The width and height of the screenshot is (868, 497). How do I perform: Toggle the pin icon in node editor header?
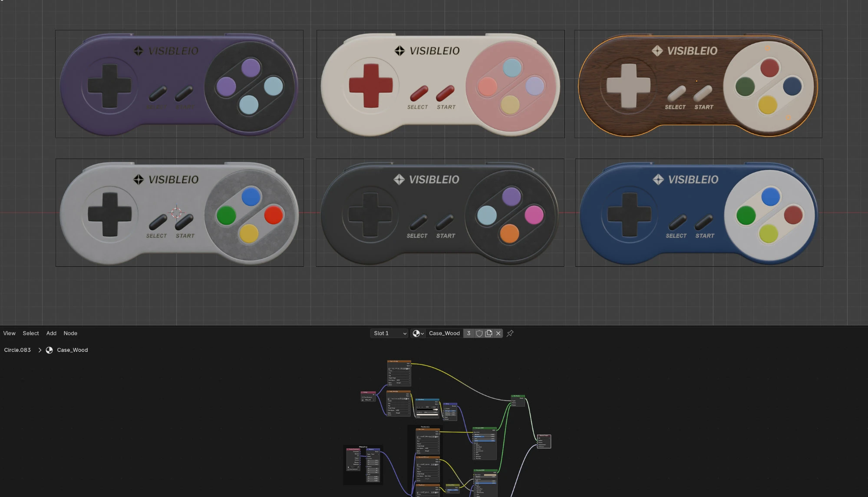click(510, 333)
